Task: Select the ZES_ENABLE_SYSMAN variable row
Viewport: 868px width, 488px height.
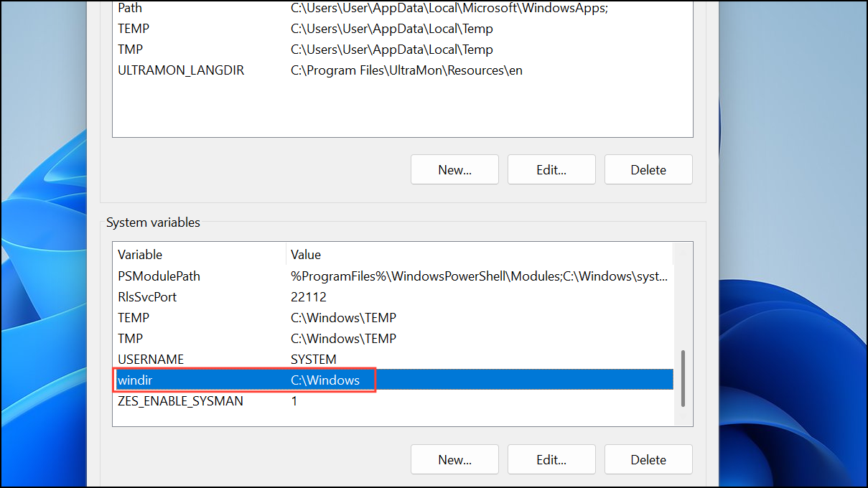Action: pyautogui.click(x=393, y=401)
